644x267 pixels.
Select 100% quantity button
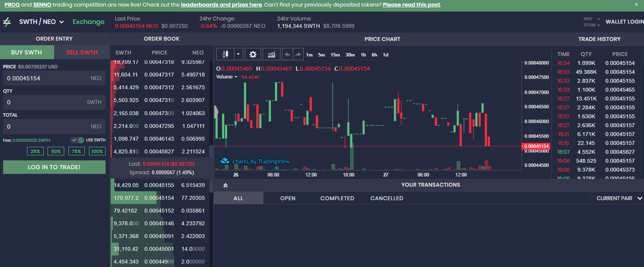[97, 151]
